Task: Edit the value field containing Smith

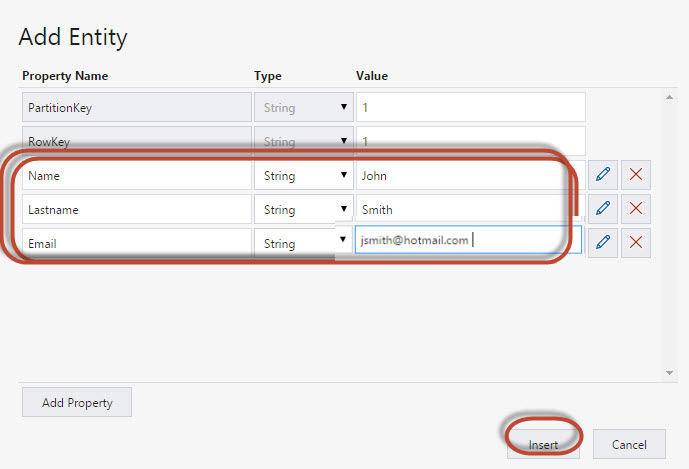Action: [470, 209]
